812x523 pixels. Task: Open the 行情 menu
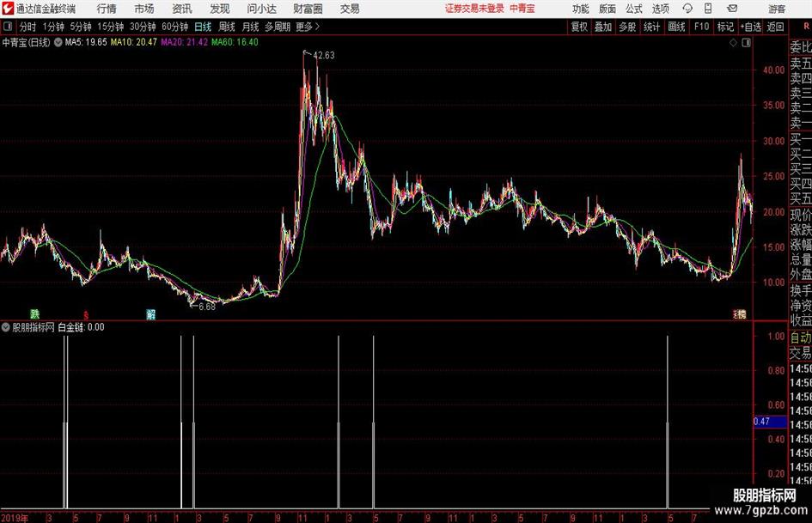point(107,9)
